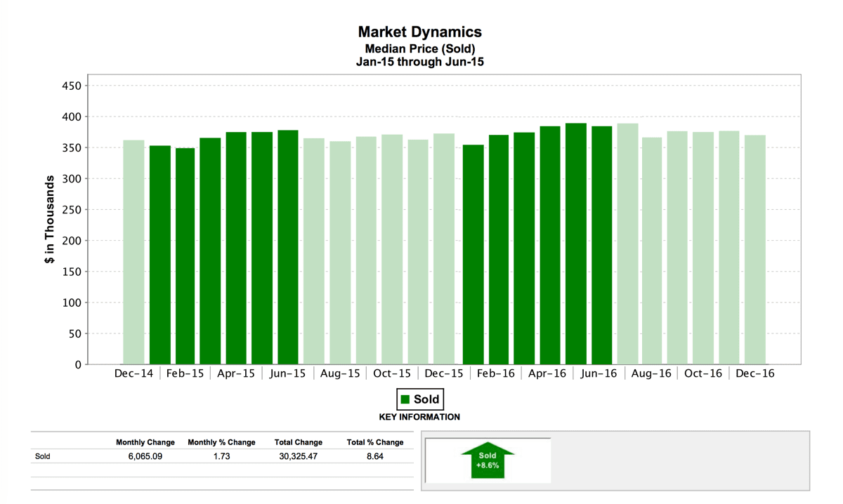Click the Dec-15 x-axis label
The width and height of the screenshot is (843, 504).
click(444, 373)
